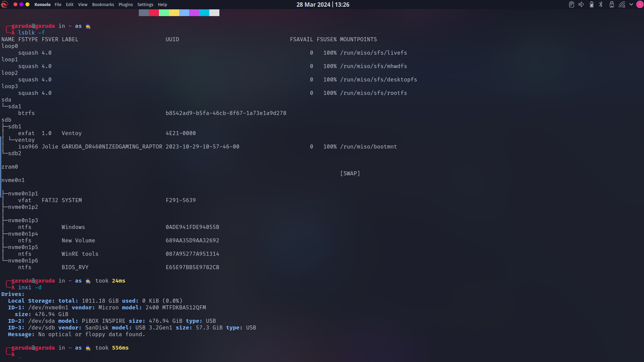Click the '57.3 GiB' size value
The height and width of the screenshot is (362, 644).
click(x=209, y=327)
